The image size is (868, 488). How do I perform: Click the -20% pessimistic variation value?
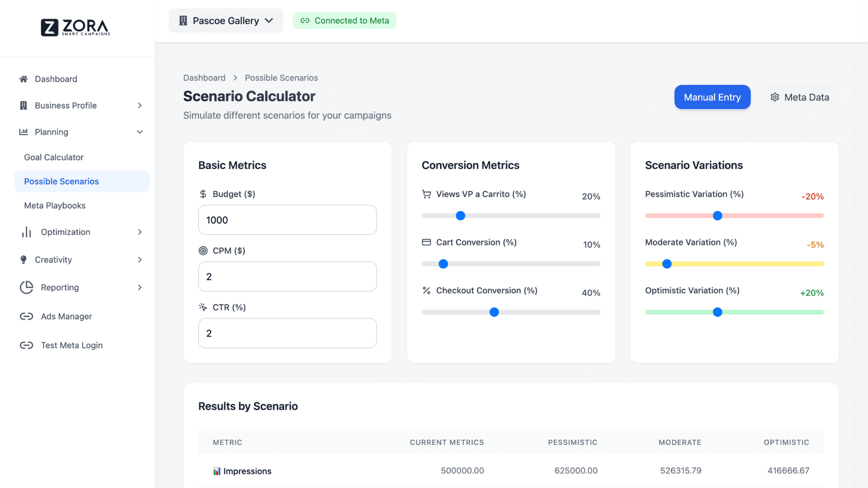click(x=812, y=197)
